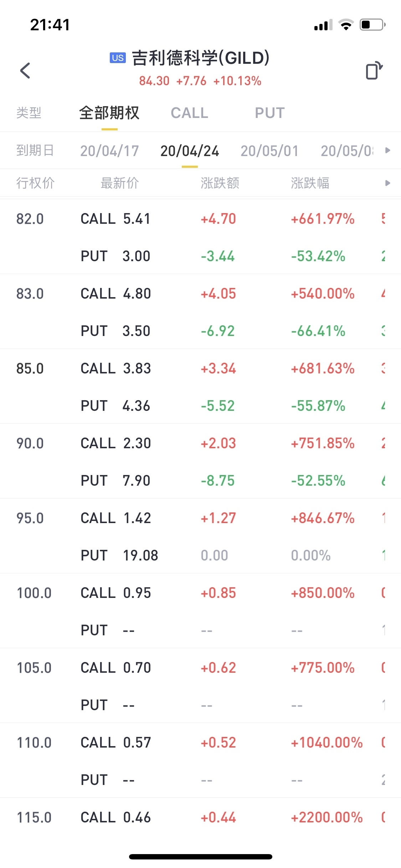Viewport: 401px width, 868px height.
Task: Select expiration date 20/05/01
Action: (x=269, y=151)
